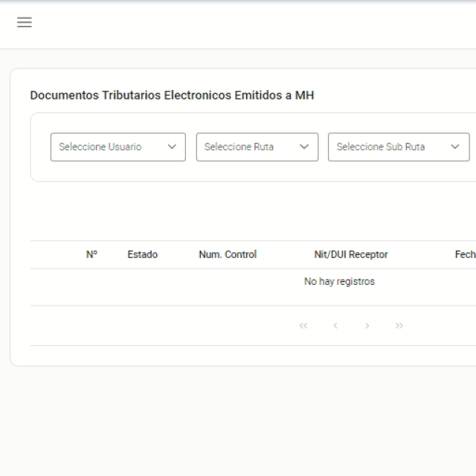Select the Num. Control column header
Viewport: 476px width, 476px height.
[x=228, y=254]
